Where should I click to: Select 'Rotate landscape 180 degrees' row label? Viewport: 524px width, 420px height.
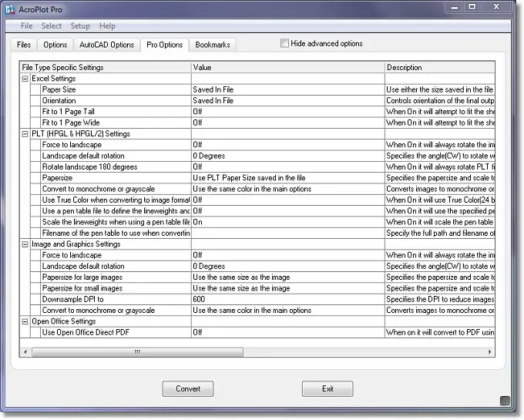[89, 166]
